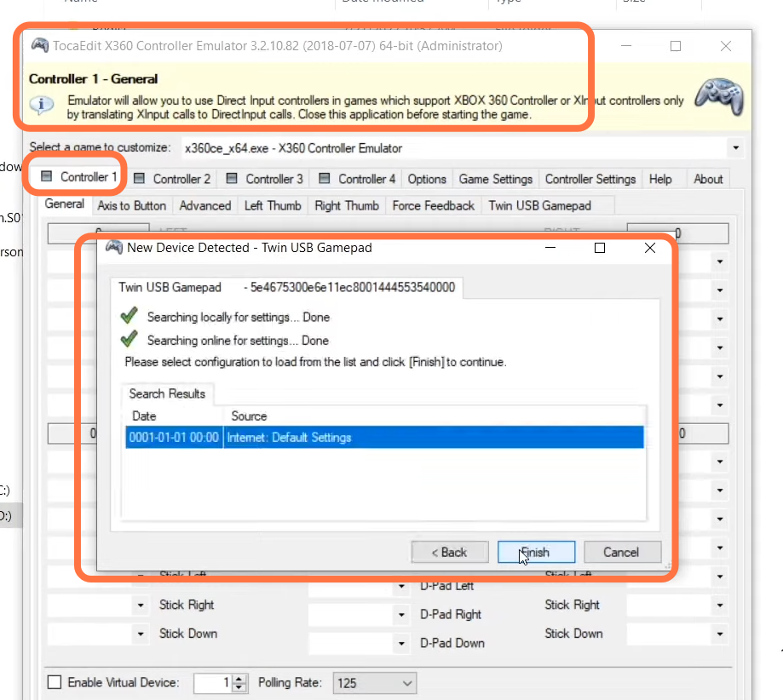
Task: Open D-Pad Down mapping dropdown
Action: (x=401, y=644)
